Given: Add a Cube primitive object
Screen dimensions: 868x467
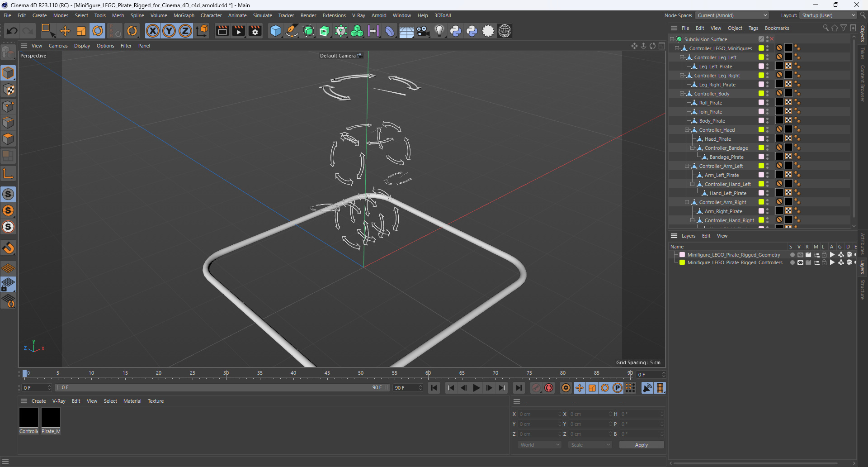Looking at the screenshot, I should coord(275,31).
